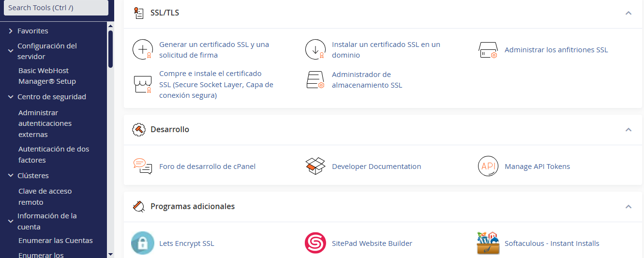
Task: Click the Manage API Tokens icon
Action: [x=488, y=167]
